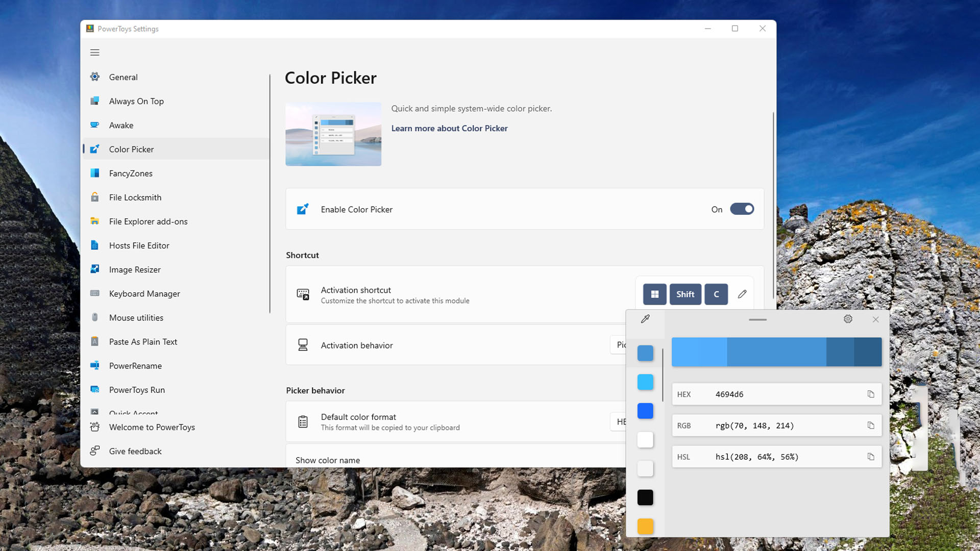Switch to the General settings page
The height and width of the screenshot is (551, 980).
pyautogui.click(x=122, y=77)
